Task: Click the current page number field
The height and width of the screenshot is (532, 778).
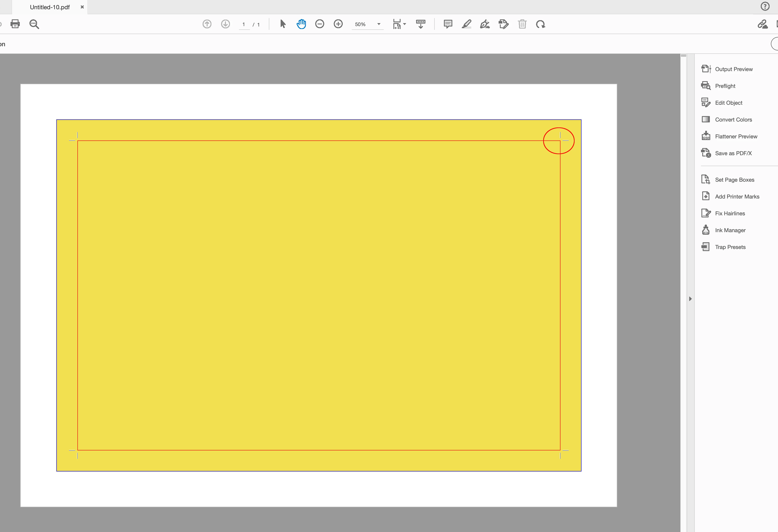Action: click(x=244, y=24)
